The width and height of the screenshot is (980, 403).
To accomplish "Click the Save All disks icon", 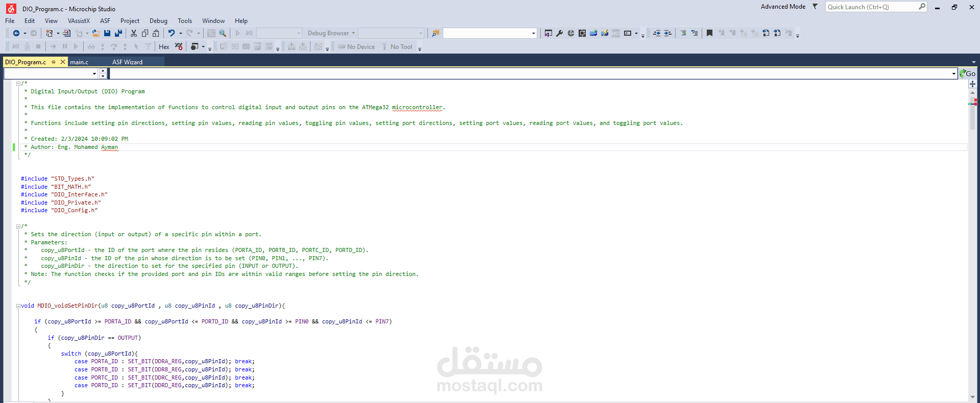I will 118,33.
